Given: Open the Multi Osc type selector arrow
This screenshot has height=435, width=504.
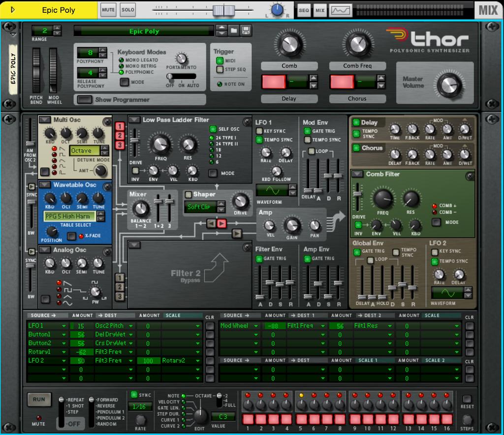Looking at the screenshot, I should click(x=45, y=120).
